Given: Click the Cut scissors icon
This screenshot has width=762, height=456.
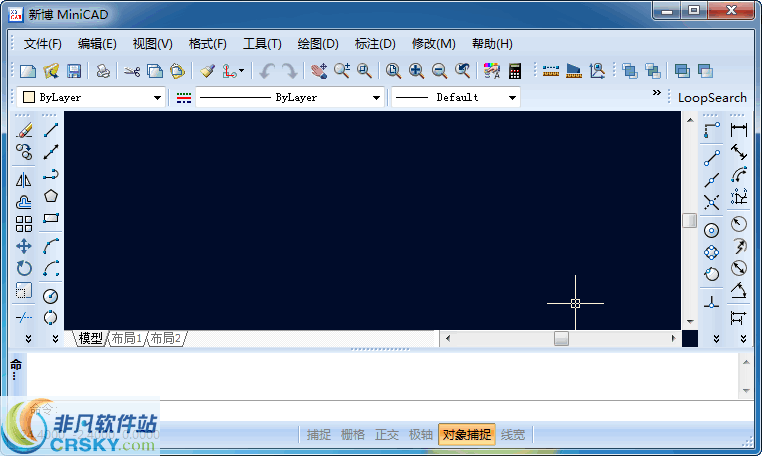Looking at the screenshot, I should (x=132, y=71).
